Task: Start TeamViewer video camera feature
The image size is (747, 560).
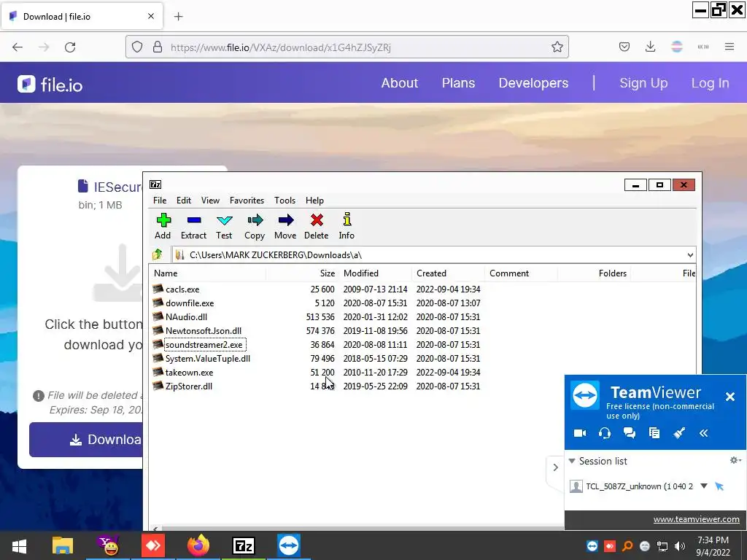Action: [580, 433]
